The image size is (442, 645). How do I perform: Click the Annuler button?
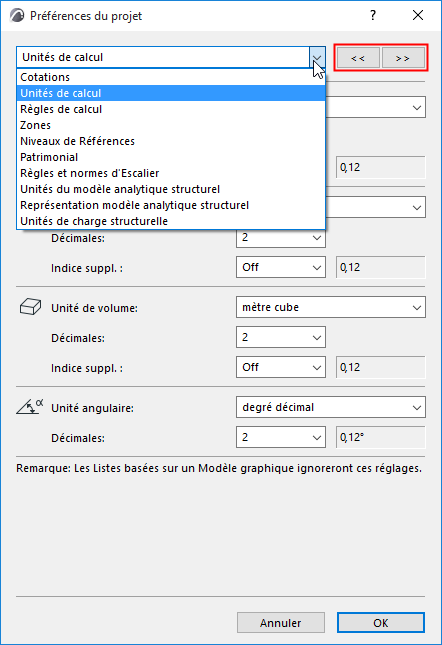pyautogui.click(x=281, y=623)
